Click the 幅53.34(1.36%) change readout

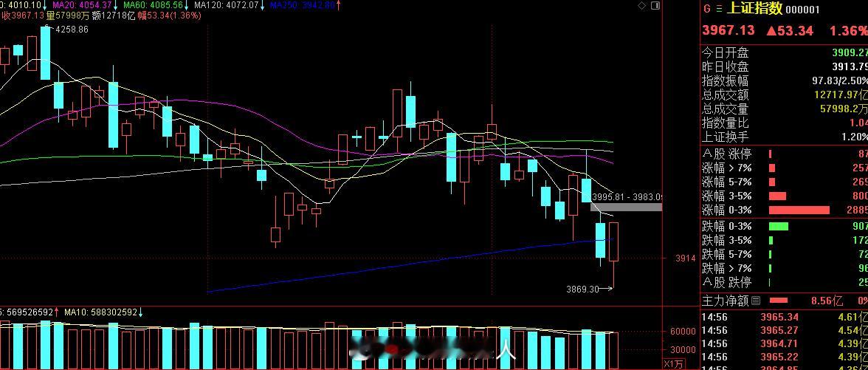170,16
